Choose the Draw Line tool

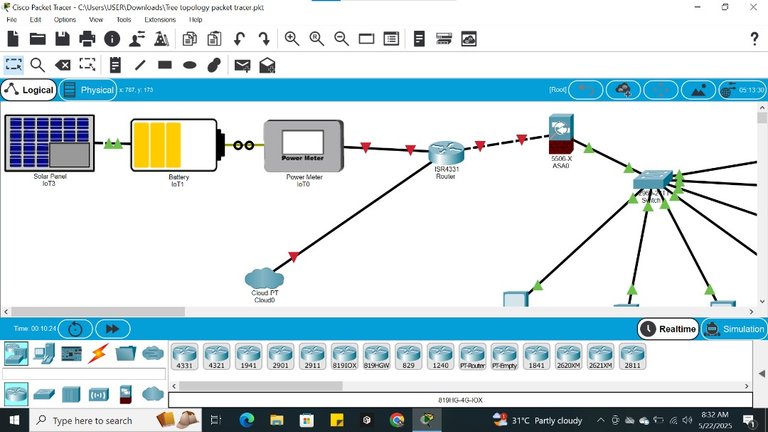click(x=140, y=65)
